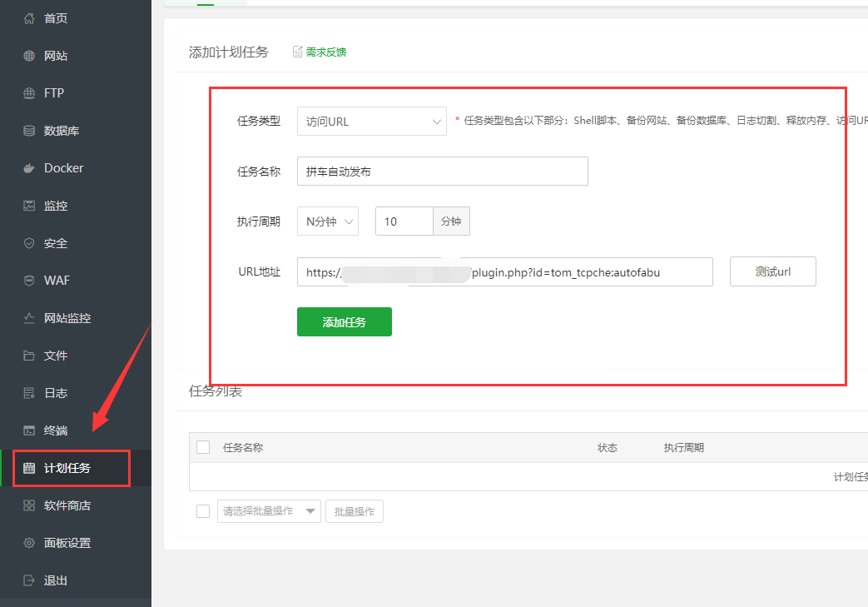
Task: Click the calendar icon beside 计划任务
Action: (29, 468)
